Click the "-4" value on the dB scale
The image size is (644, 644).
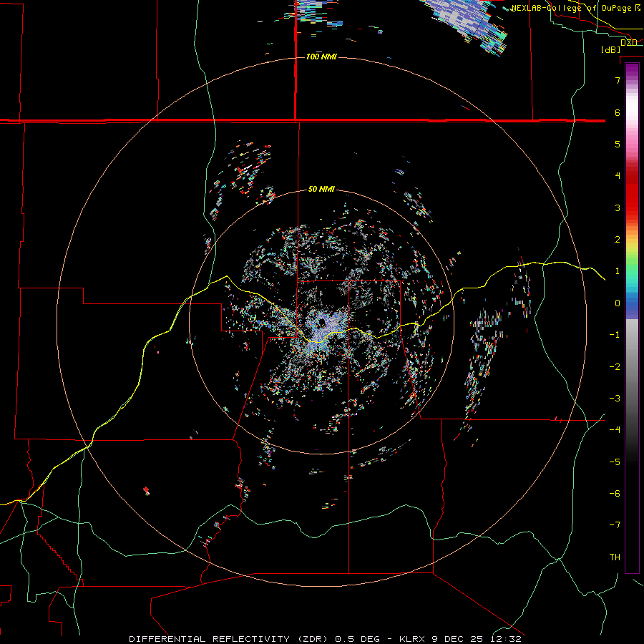click(615, 429)
